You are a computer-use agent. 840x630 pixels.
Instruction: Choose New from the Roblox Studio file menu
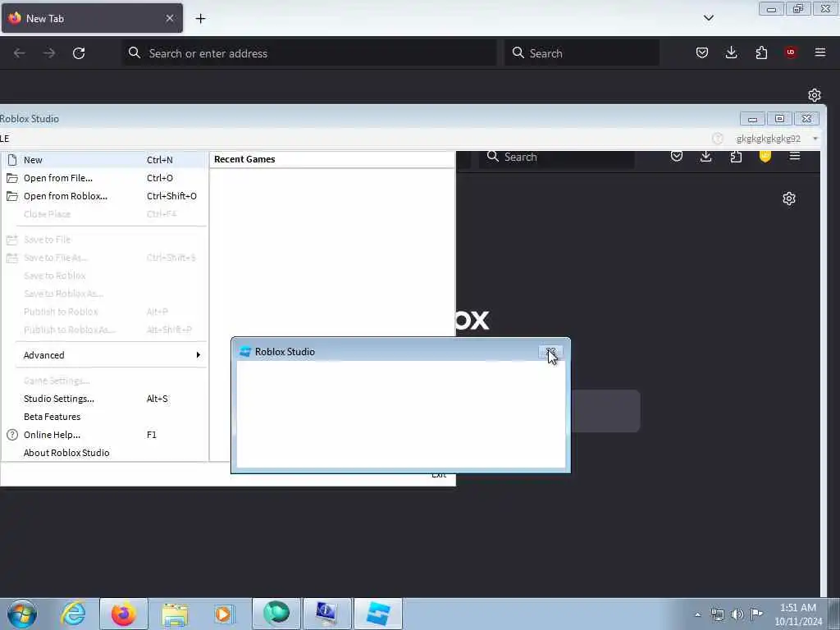104,160
